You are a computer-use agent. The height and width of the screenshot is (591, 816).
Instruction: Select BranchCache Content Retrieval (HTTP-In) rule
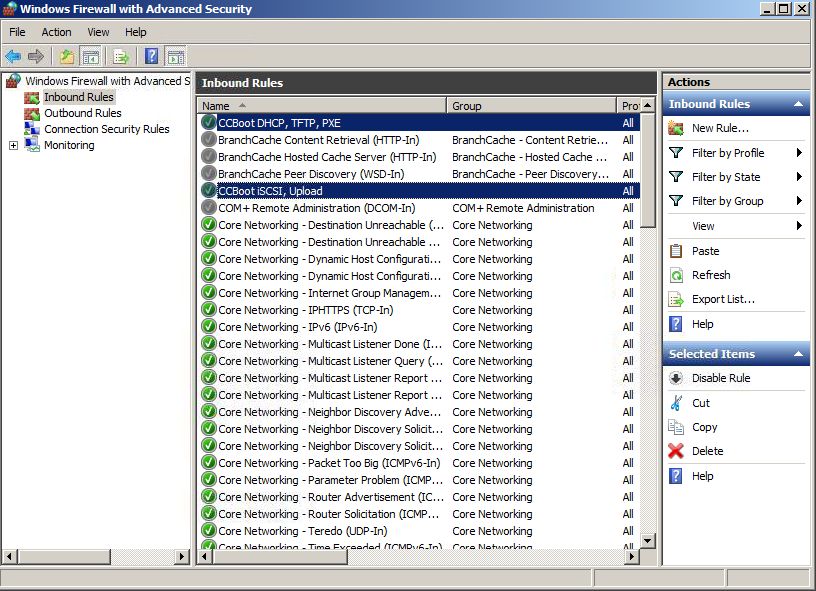tap(420, 140)
